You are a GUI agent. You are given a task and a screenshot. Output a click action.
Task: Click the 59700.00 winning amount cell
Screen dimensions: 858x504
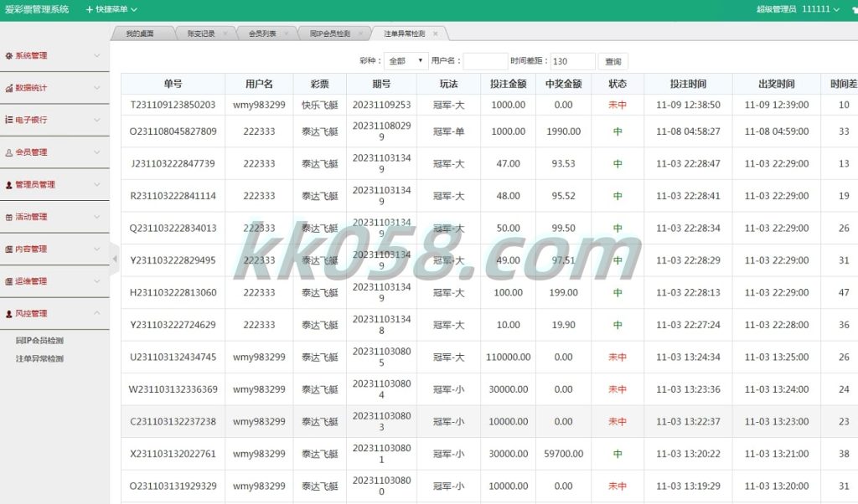click(563, 455)
